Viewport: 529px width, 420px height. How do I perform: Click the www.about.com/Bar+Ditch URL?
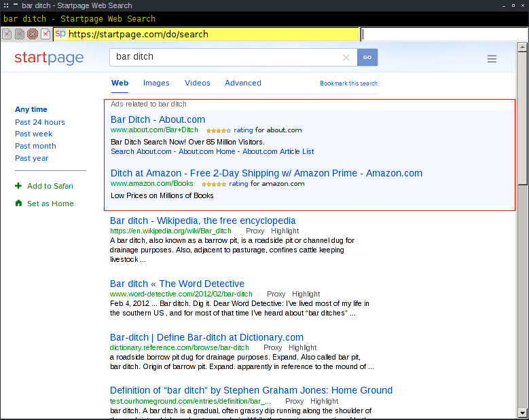tap(154, 130)
